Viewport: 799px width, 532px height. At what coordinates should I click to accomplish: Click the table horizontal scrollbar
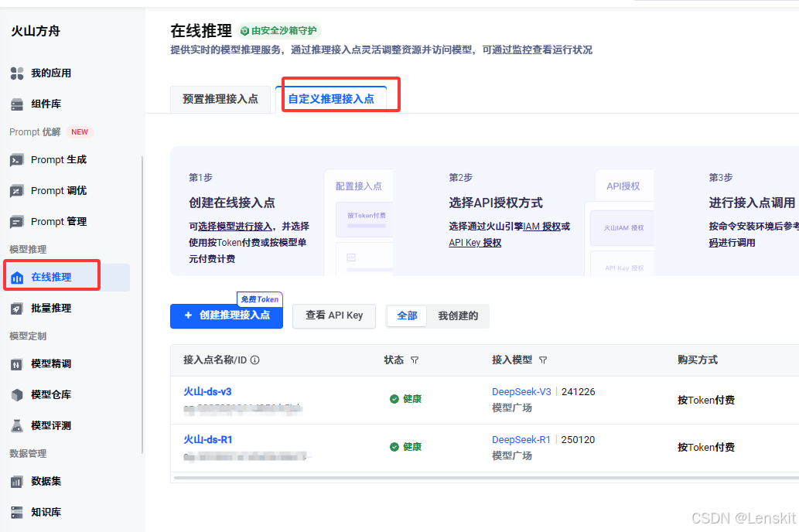(x=486, y=478)
